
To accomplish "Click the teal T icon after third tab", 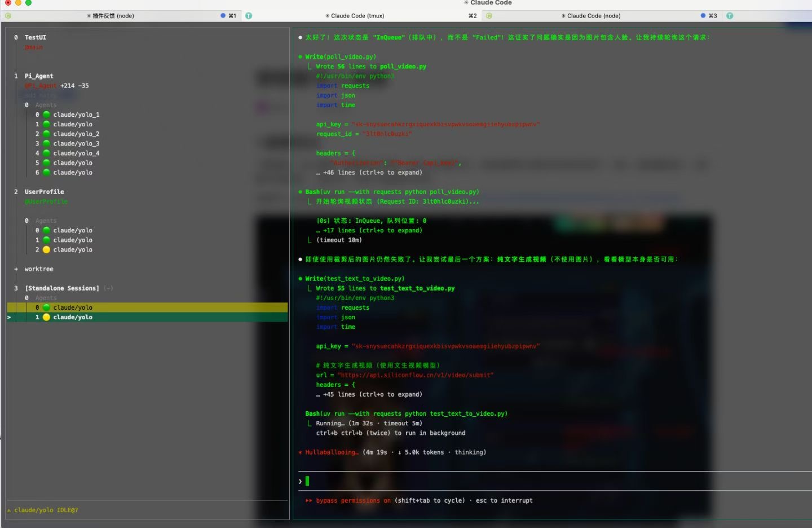I will pos(730,16).
